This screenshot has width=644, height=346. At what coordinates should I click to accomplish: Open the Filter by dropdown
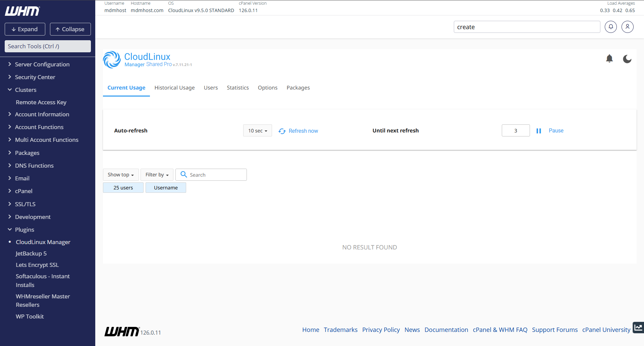click(157, 175)
